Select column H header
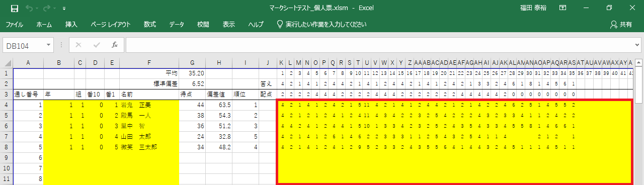This screenshot has width=644, height=185. [x=219, y=63]
